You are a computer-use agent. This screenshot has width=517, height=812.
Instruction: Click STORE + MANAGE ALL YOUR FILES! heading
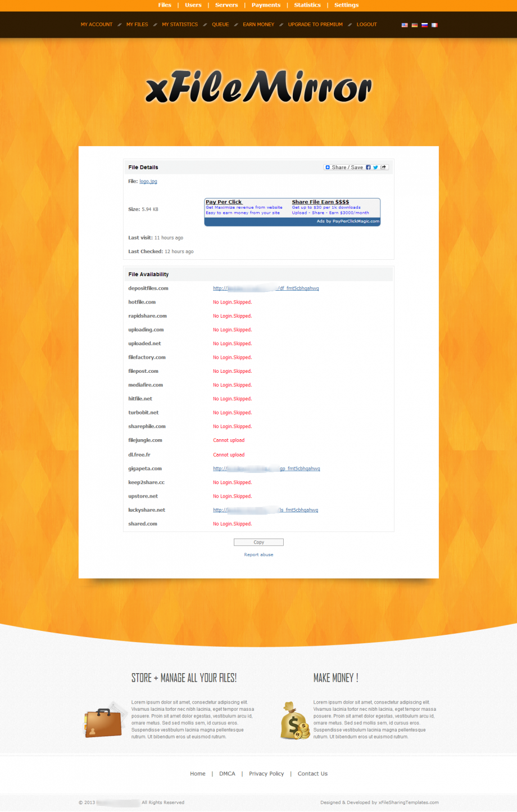(x=184, y=678)
